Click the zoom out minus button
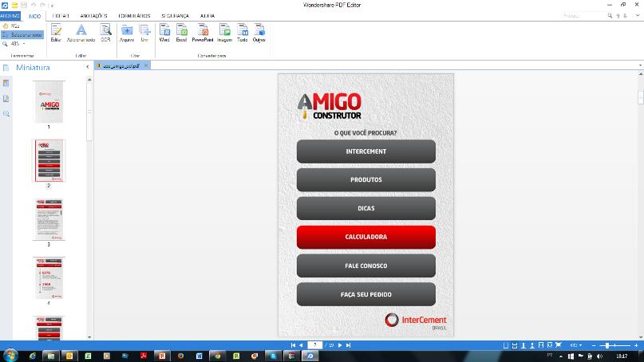This screenshot has height=362, width=644. (594, 345)
